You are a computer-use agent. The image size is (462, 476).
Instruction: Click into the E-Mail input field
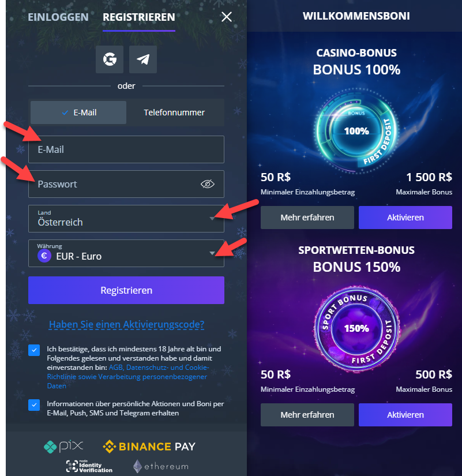tap(126, 149)
